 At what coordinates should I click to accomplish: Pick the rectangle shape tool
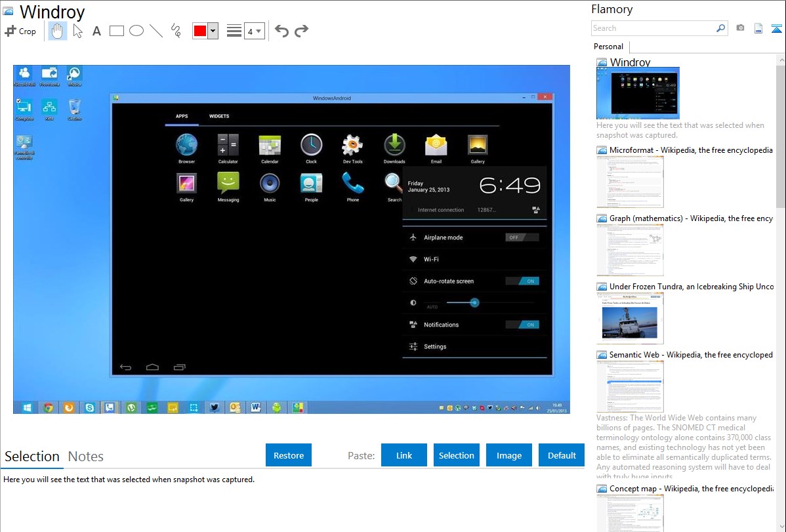click(x=117, y=31)
